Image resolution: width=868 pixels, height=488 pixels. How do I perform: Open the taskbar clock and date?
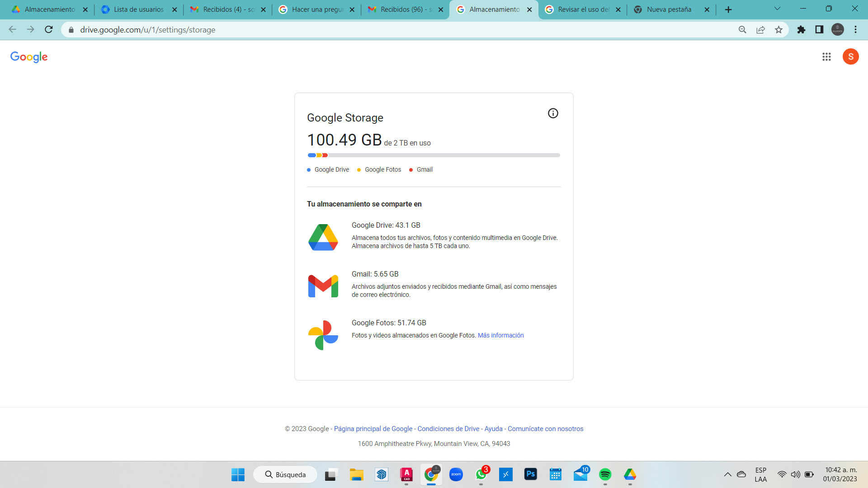[x=840, y=474]
